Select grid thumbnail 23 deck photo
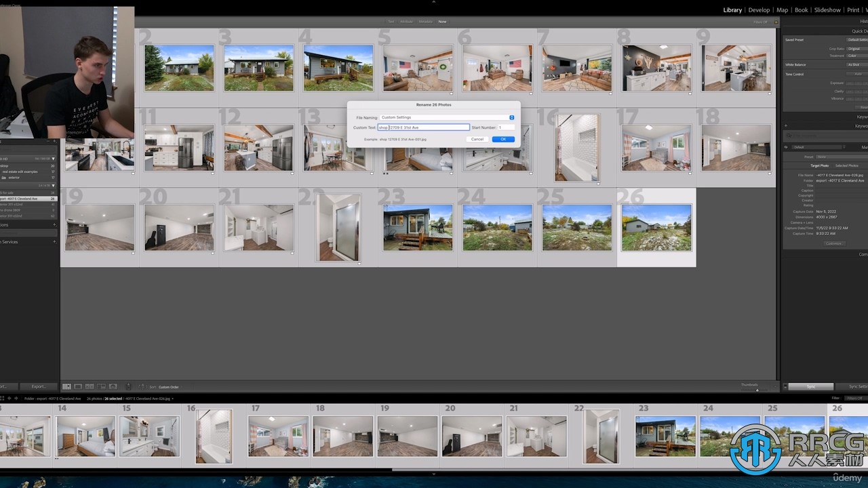868x488 pixels. [418, 227]
